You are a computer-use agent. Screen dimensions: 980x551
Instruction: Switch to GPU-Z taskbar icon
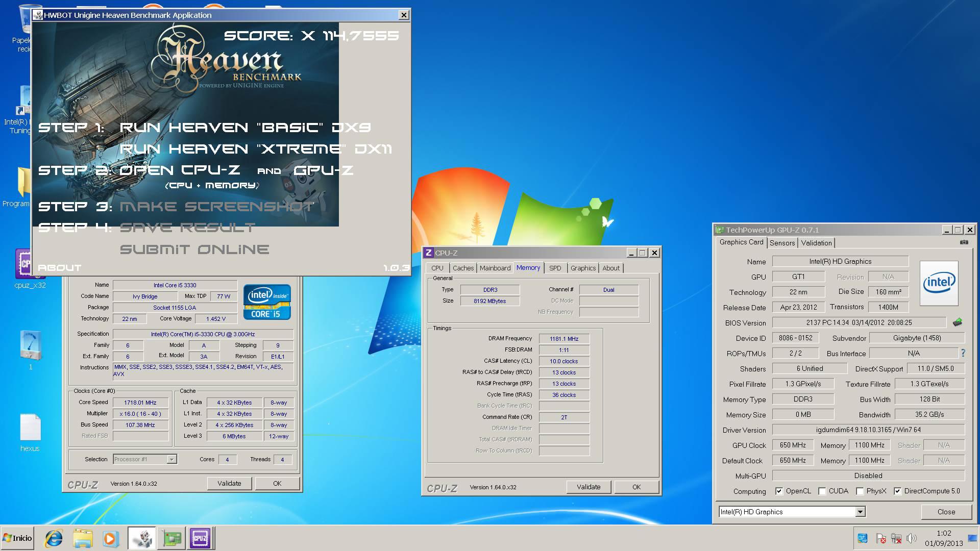[171, 538]
